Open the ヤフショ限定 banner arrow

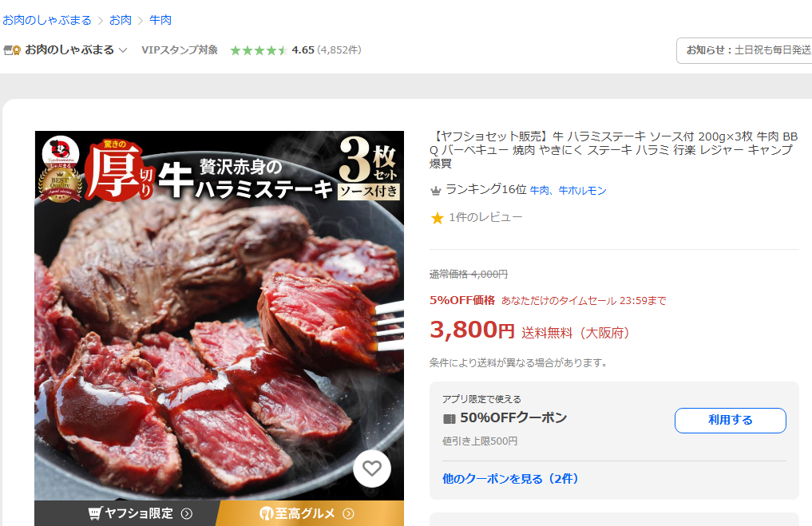(186, 513)
